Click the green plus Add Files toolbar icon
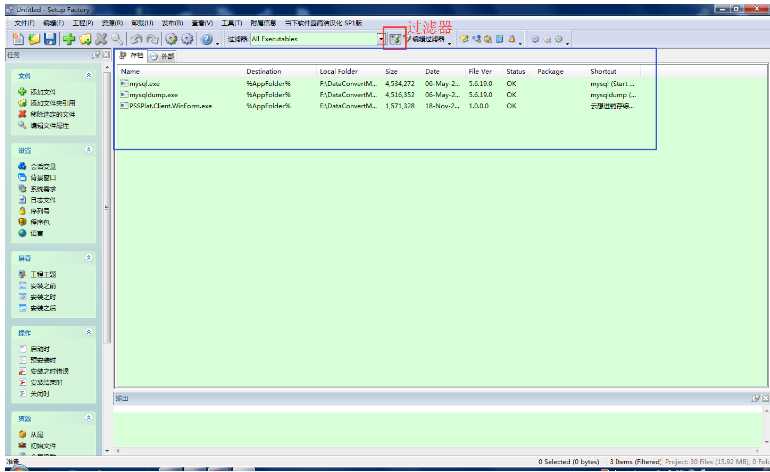 (69, 39)
